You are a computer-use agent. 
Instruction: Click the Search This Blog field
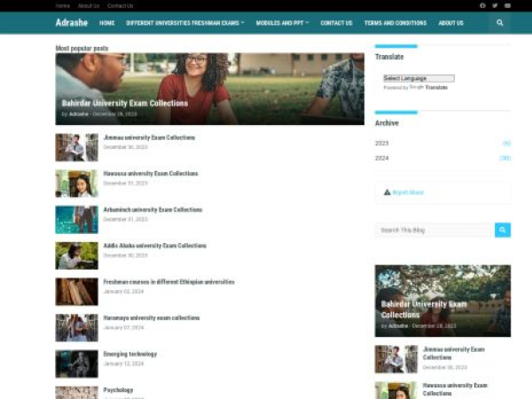coord(434,231)
